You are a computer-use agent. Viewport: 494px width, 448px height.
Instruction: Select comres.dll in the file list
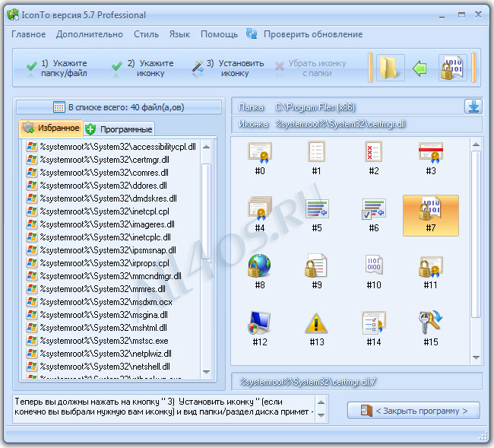tap(98, 173)
